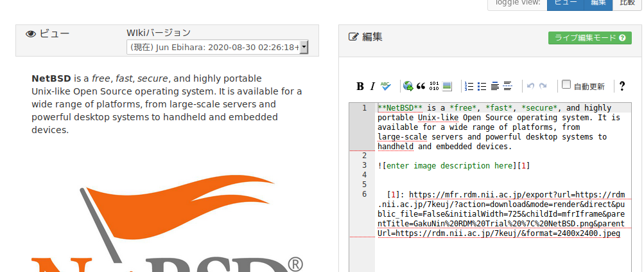The width and height of the screenshot is (644, 272).
Task: Click the bold NetBSD word in the preview
Action: click(51, 78)
